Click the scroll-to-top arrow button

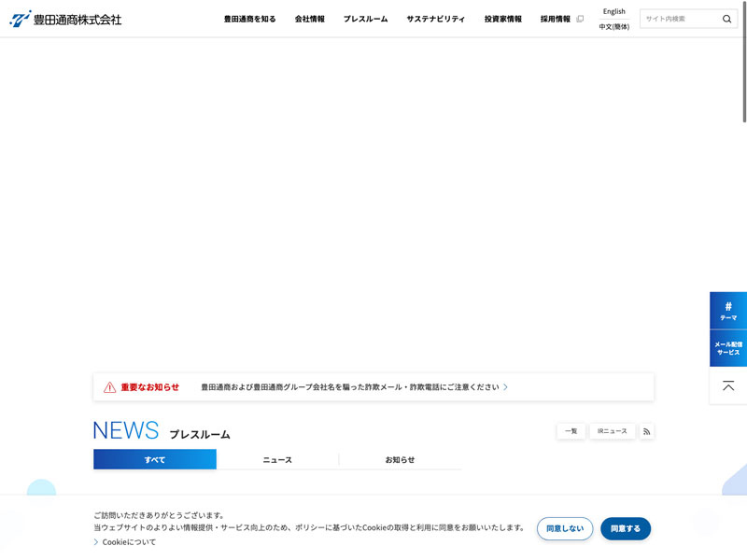tap(727, 385)
